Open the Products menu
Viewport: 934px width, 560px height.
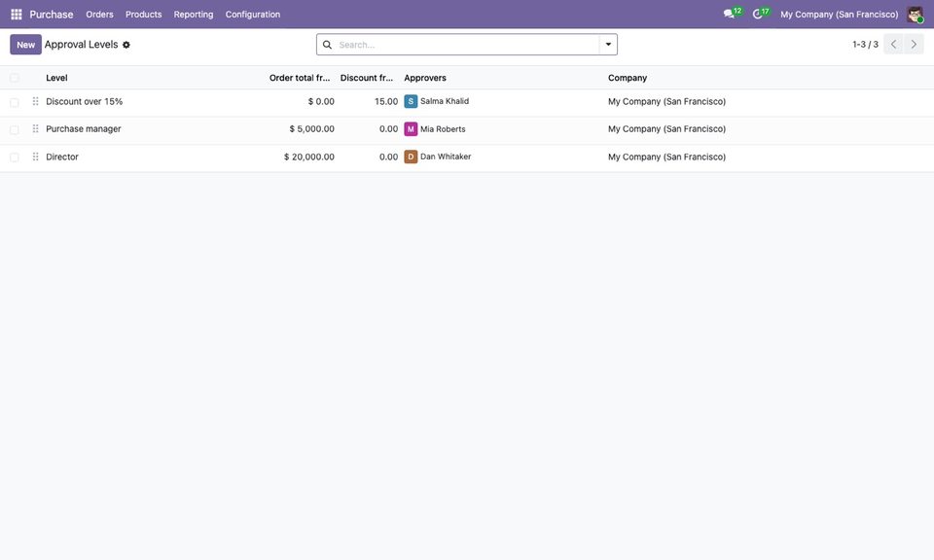tap(144, 15)
